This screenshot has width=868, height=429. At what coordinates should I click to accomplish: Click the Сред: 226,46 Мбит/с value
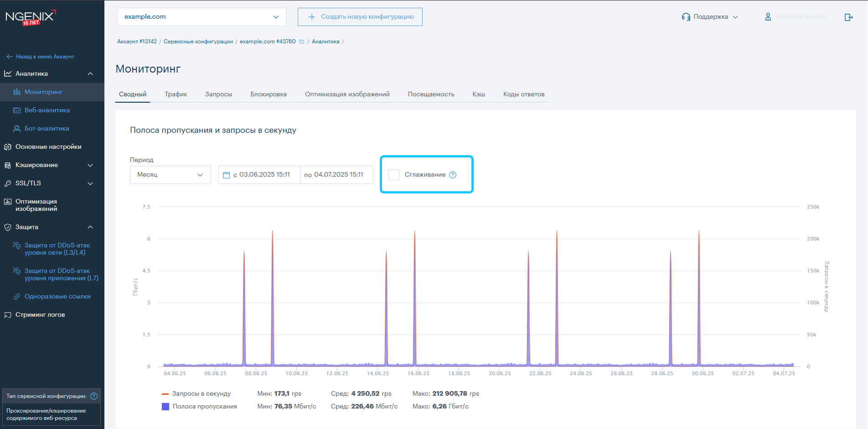[x=364, y=406]
